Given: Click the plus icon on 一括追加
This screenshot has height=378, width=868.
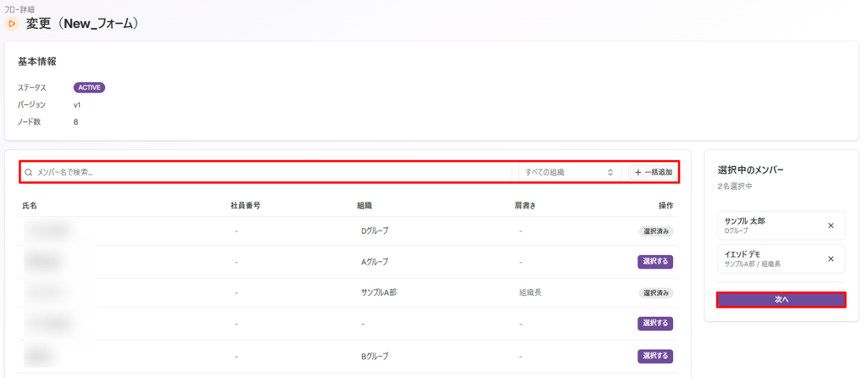Looking at the screenshot, I should [638, 173].
